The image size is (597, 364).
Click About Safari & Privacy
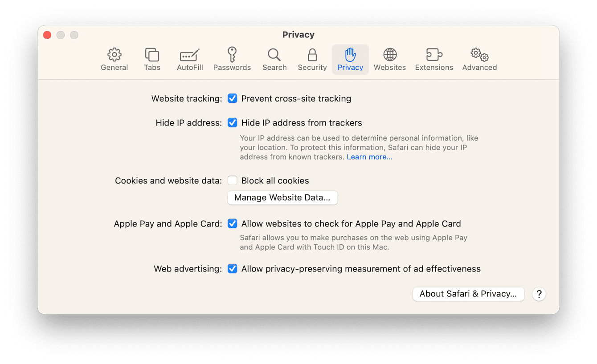(468, 294)
